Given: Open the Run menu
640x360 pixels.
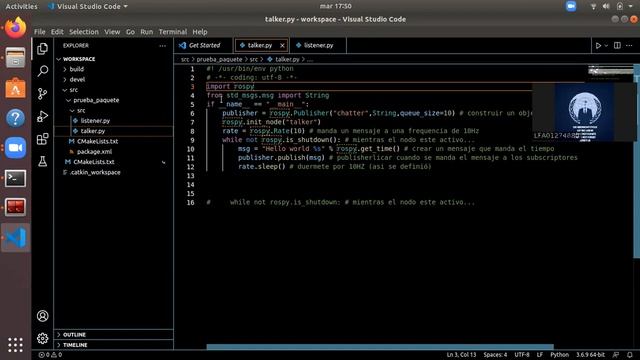Looking at the screenshot, I should [147, 32].
